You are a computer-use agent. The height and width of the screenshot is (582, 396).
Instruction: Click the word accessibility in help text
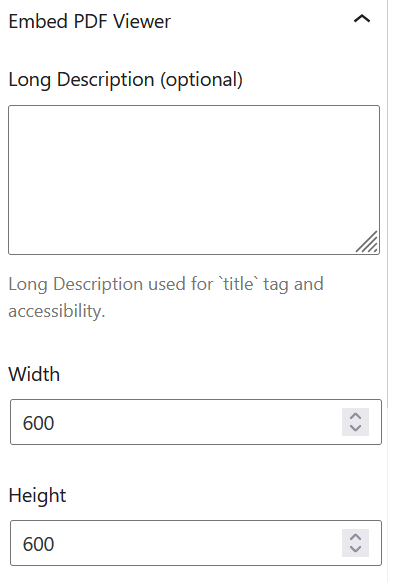pos(57,311)
